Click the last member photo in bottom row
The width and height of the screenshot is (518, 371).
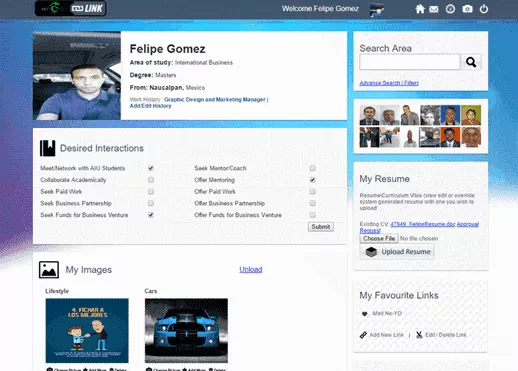471,137
